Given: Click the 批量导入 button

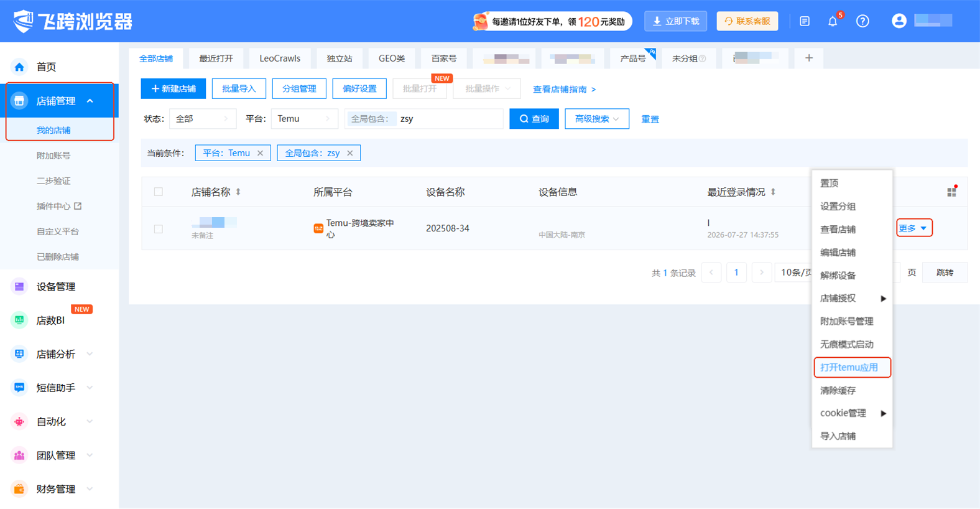Looking at the screenshot, I should 239,89.
